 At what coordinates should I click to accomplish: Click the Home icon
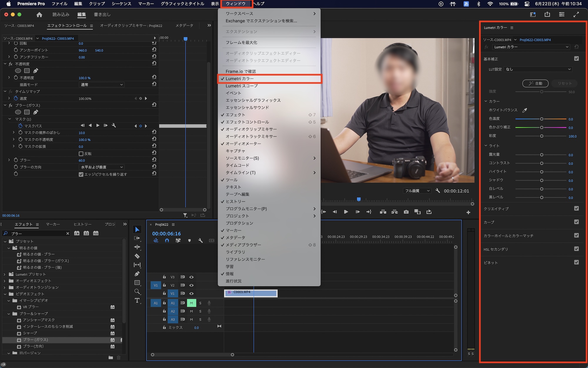[x=39, y=14]
